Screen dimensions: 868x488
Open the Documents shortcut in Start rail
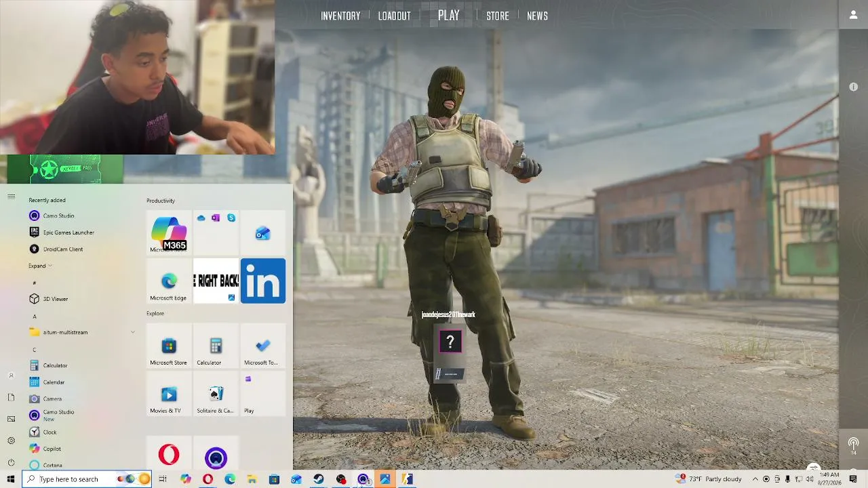click(11, 397)
